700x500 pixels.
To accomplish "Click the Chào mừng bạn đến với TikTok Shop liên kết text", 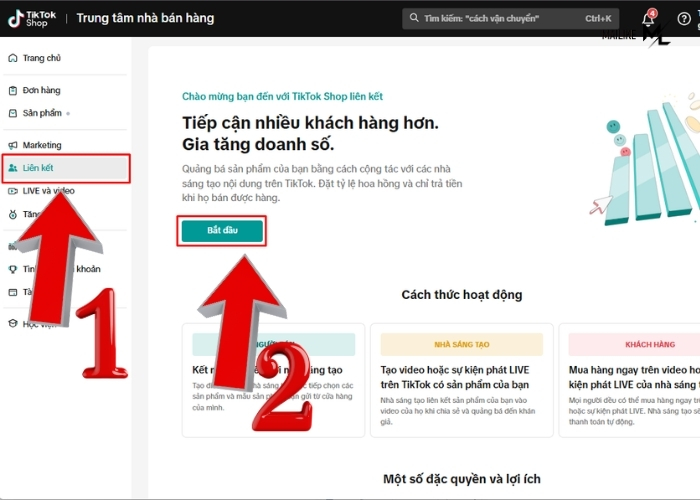I will 282,96.
